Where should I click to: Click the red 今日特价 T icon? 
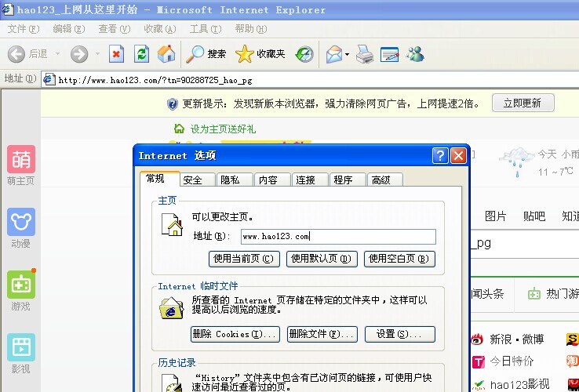479,361
